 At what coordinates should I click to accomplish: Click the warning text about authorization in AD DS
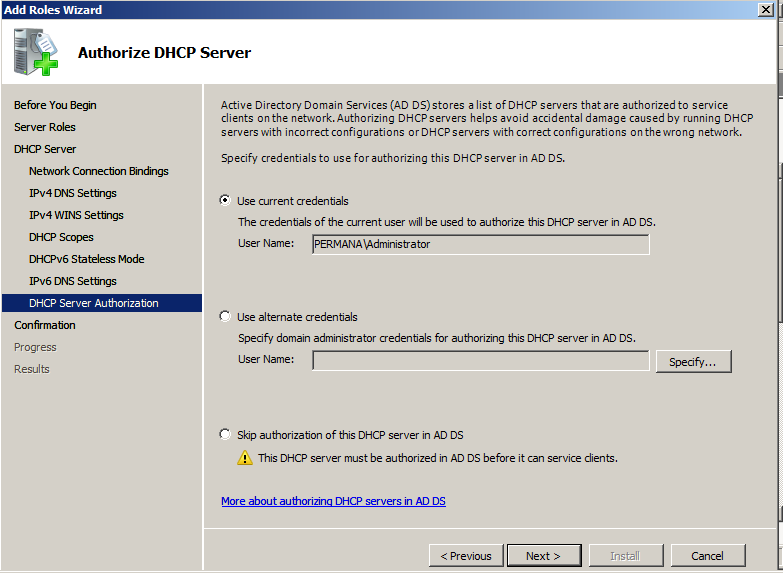coord(438,458)
